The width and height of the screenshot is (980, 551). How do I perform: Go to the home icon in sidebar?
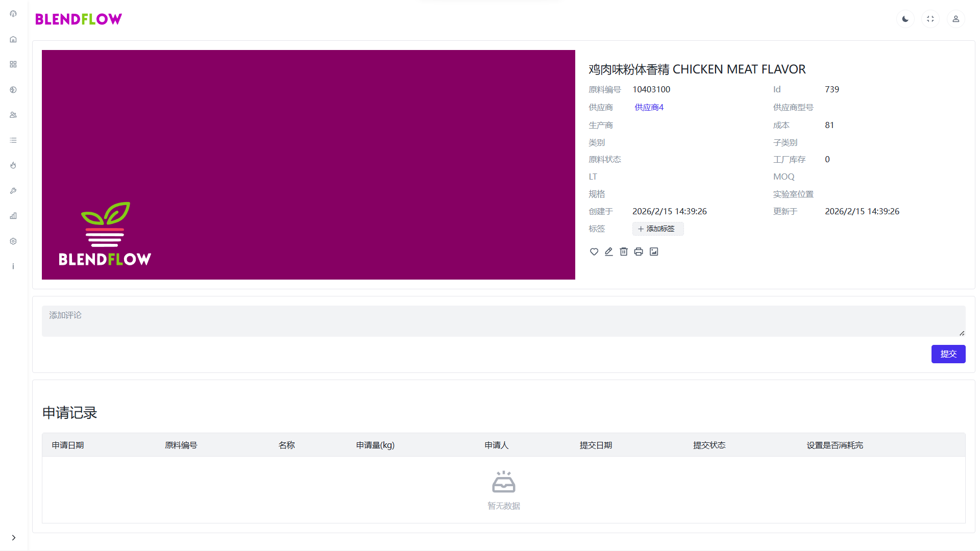13,39
